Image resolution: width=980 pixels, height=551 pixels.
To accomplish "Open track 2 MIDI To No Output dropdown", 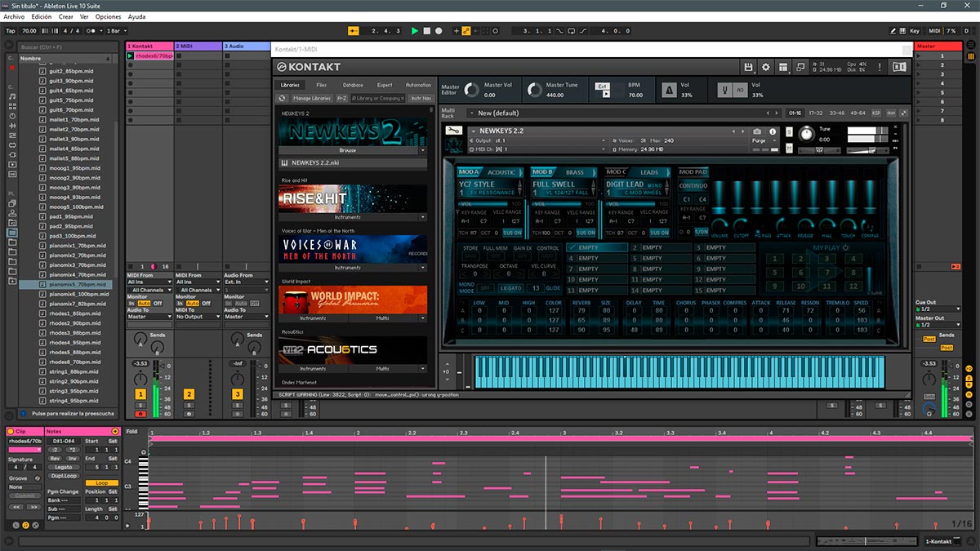I will [198, 317].
